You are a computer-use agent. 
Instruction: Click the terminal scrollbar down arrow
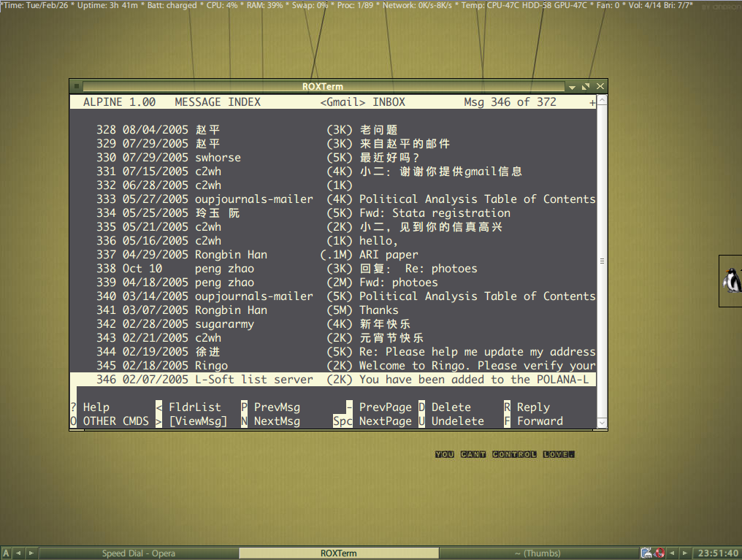click(602, 423)
